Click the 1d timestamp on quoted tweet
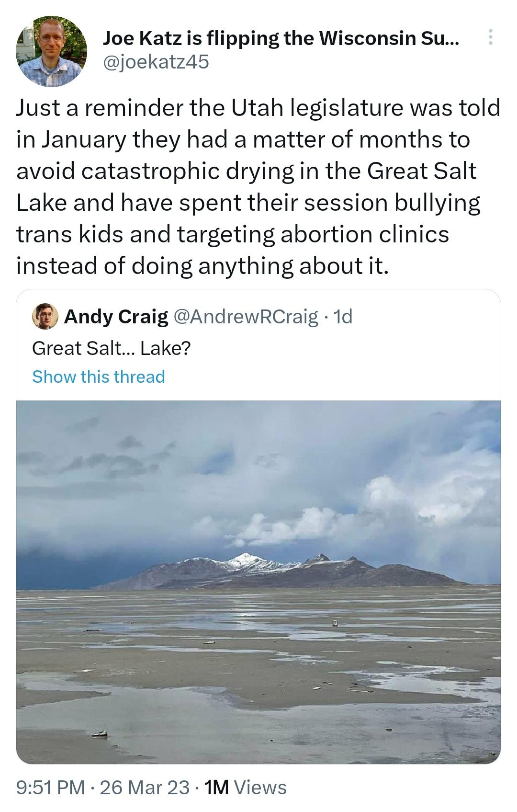This screenshot has height=812, width=517. [x=343, y=317]
